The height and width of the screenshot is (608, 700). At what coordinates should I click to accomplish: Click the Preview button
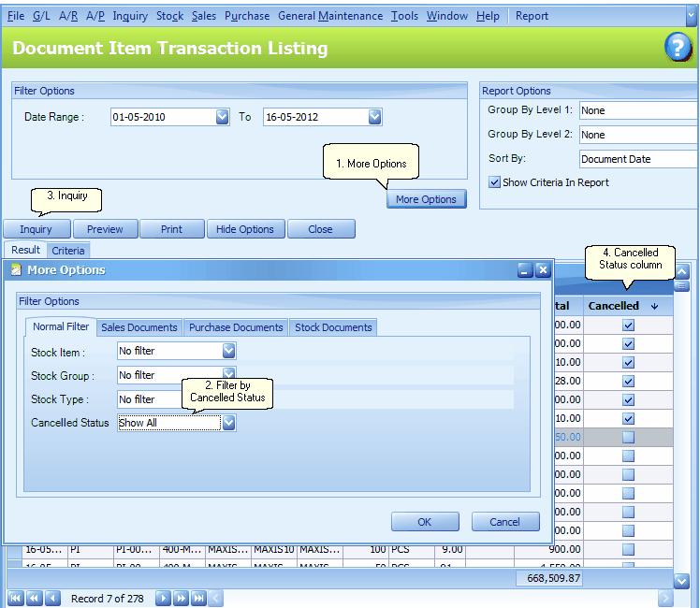point(105,229)
